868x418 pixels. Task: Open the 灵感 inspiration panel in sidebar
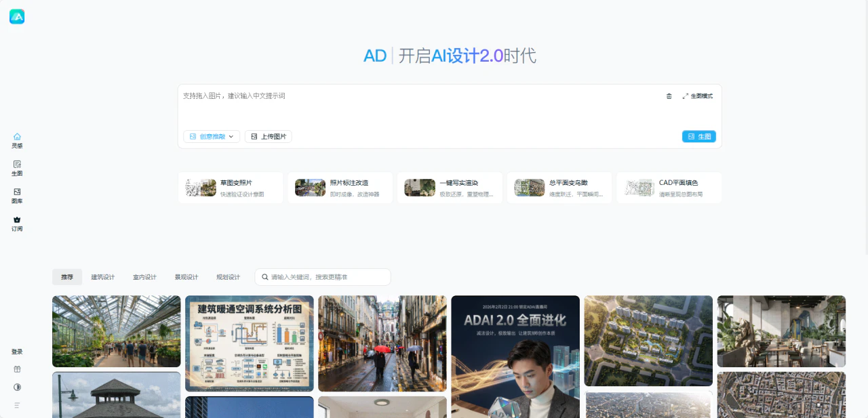point(17,140)
